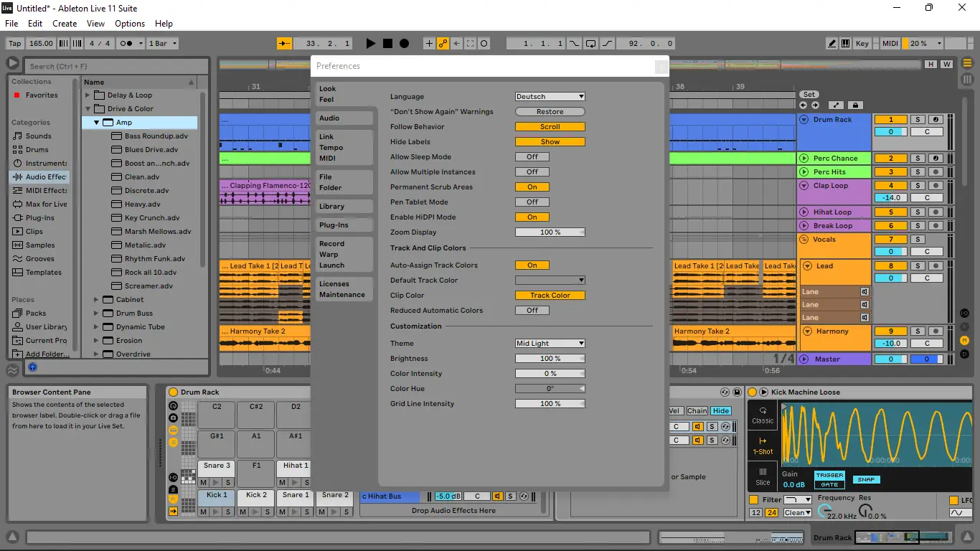The height and width of the screenshot is (551, 980).
Task: Enable Pen Tablet Mode
Action: tap(532, 202)
